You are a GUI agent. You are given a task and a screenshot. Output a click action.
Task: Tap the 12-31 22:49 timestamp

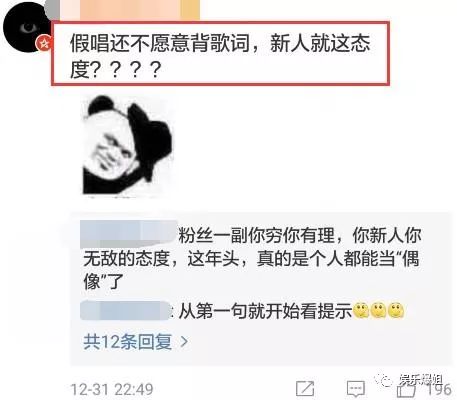point(112,389)
